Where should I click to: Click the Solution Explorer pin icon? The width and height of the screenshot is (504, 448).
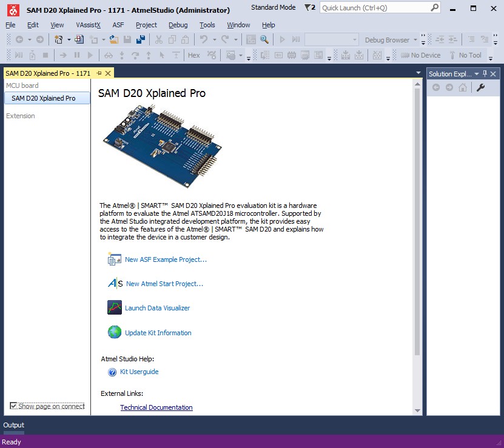(x=485, y=73)
